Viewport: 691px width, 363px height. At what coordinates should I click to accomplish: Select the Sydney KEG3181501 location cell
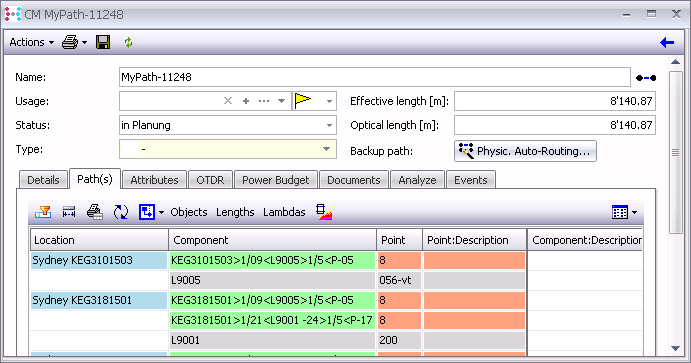coord(99,300)
